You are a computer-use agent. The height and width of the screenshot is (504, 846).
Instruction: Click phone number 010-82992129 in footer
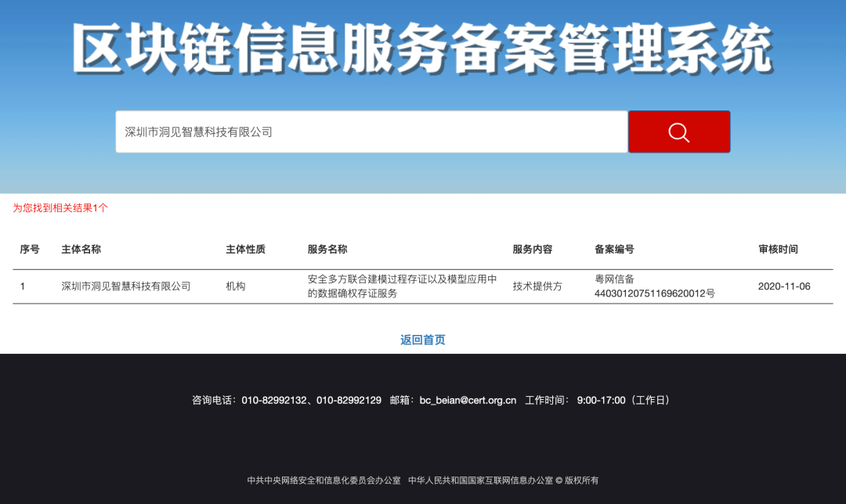[x=349, y=401]
